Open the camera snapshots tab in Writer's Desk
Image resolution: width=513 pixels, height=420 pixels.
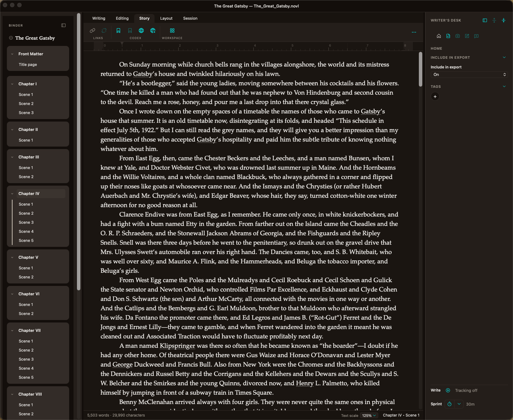coord(458,36)
